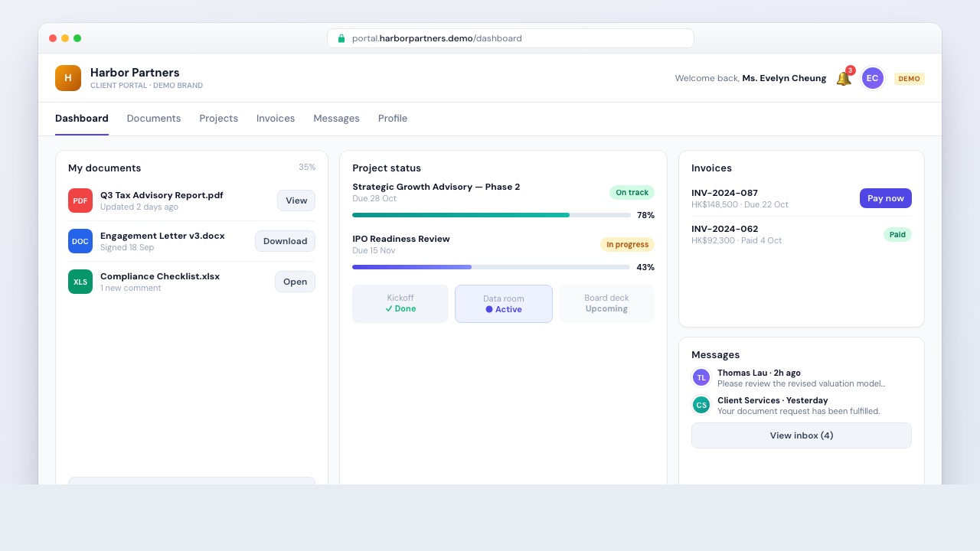Click file name Compliance Checklist.xlsx

coord(160,276)
